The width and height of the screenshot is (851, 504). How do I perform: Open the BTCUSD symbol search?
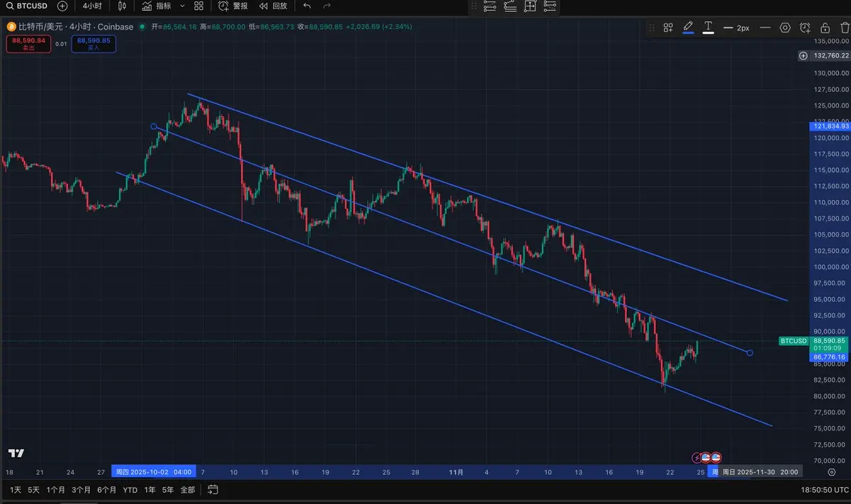click(26, 6)
